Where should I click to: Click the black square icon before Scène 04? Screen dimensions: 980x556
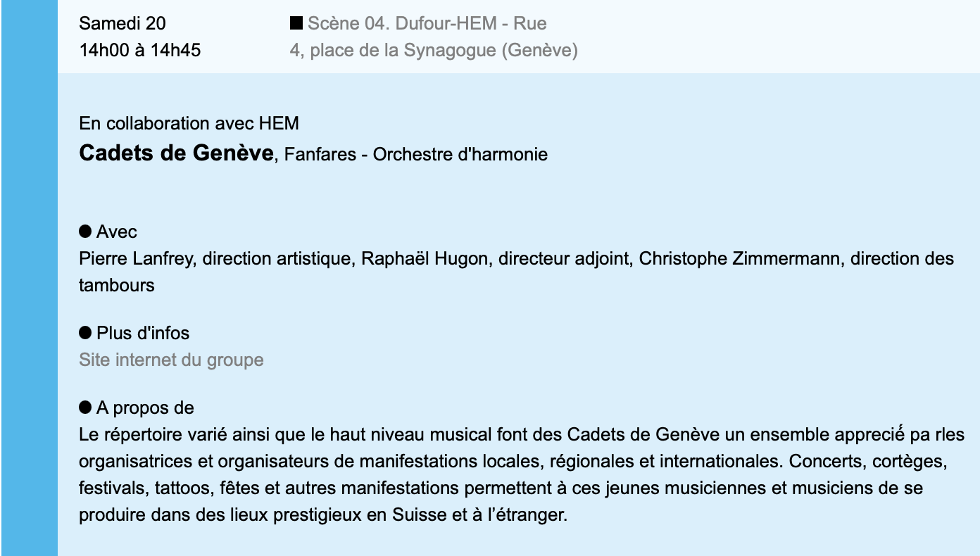[296, 24]
